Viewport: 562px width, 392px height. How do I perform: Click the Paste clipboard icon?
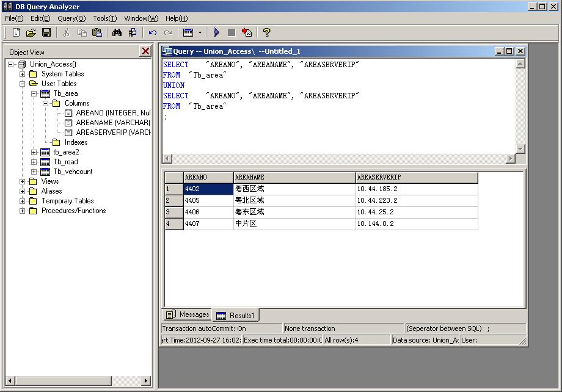pyautogui.click(x=97, y=32)
